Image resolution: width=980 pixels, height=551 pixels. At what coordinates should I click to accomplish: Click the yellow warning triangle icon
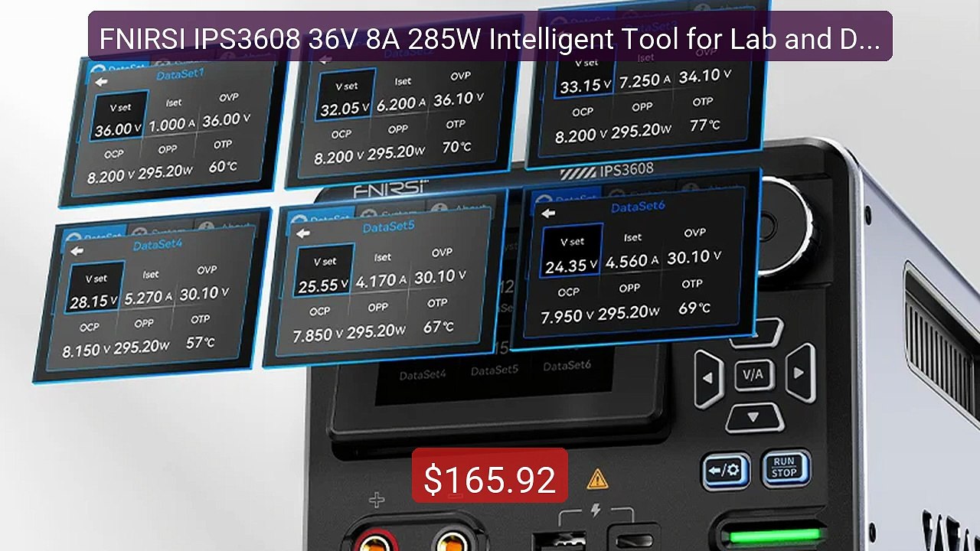(x=597, y=479)
